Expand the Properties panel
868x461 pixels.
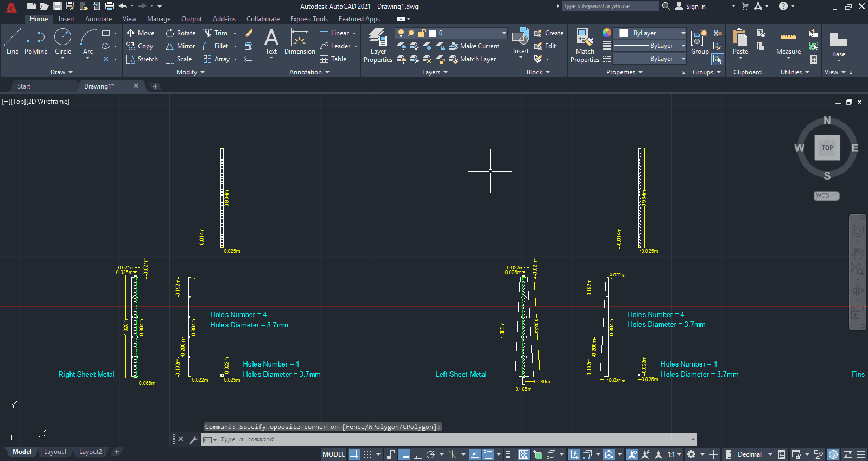coord(624,72)
